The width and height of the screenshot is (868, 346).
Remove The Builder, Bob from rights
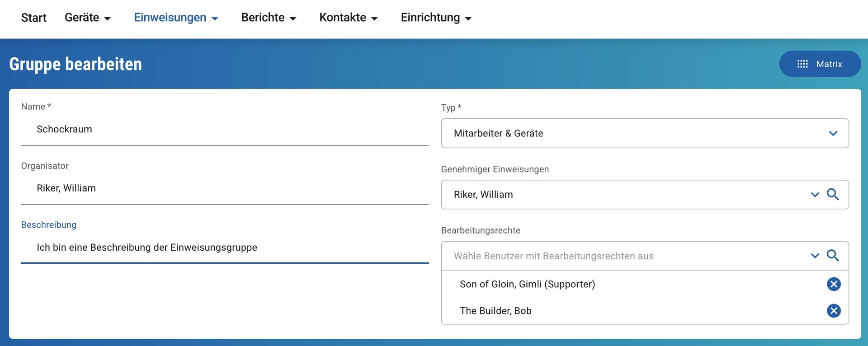(834, 311)
